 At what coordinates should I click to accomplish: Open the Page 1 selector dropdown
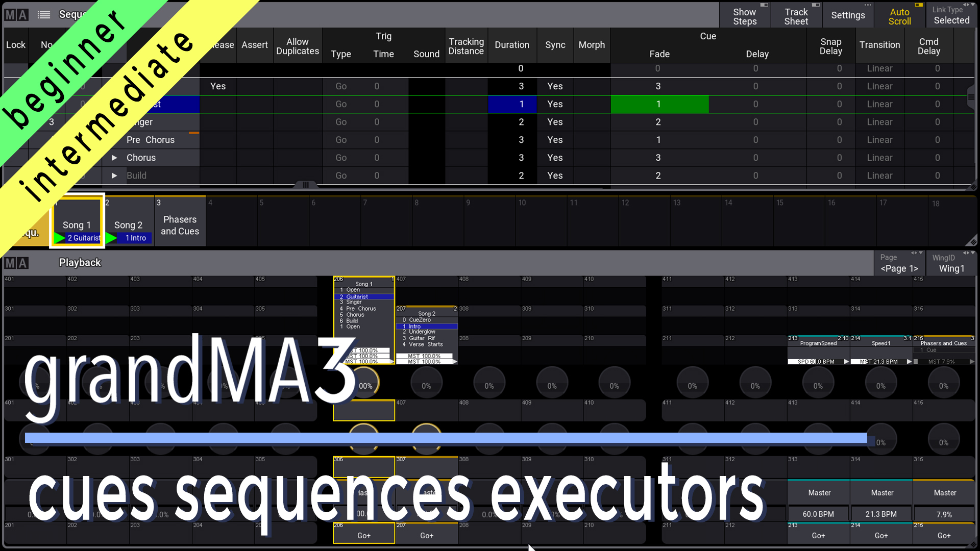(x=899, y=263)
